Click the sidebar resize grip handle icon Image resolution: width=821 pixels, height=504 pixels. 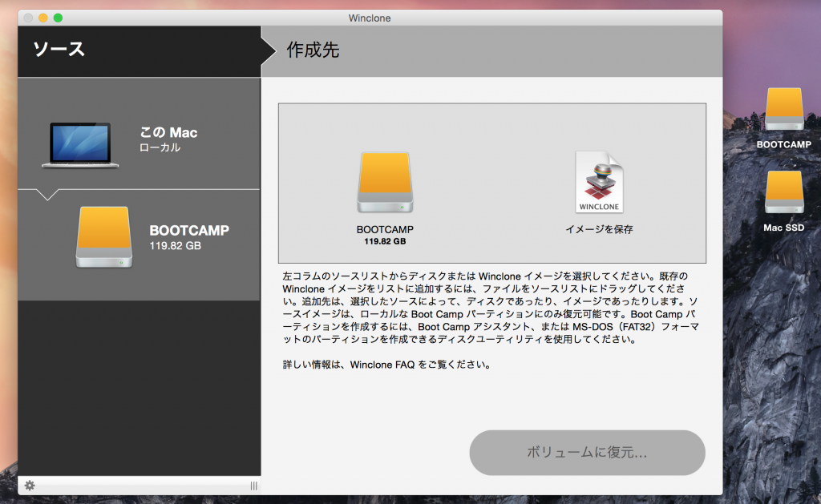[x=254, y=486]
